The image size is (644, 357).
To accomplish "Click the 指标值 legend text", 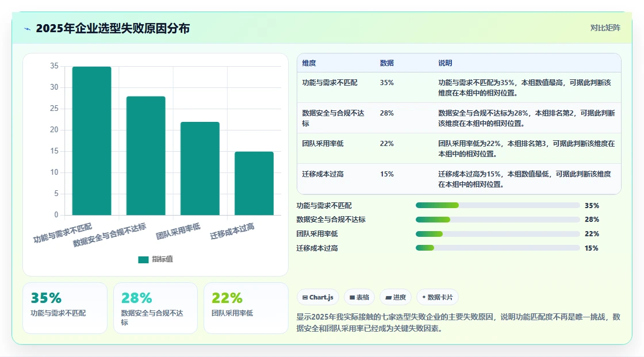I will click(x=163, y=259).
